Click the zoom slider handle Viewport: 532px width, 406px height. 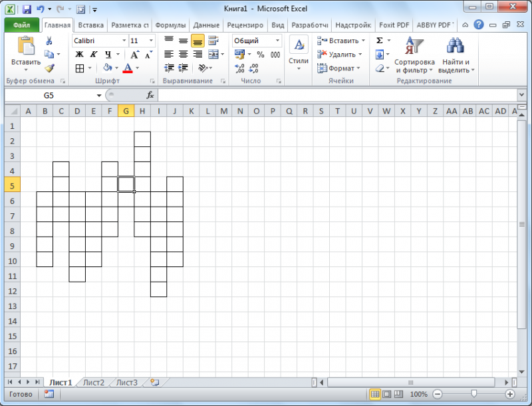pos(474,393)
